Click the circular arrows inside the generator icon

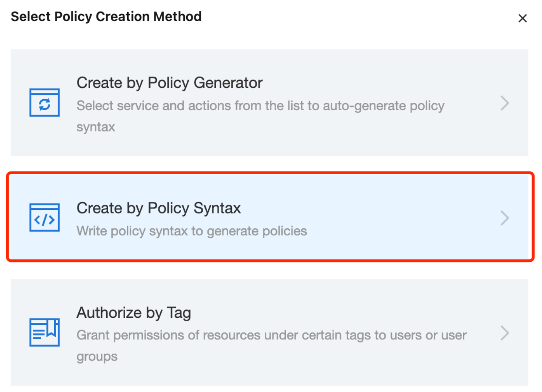(44, 105)
